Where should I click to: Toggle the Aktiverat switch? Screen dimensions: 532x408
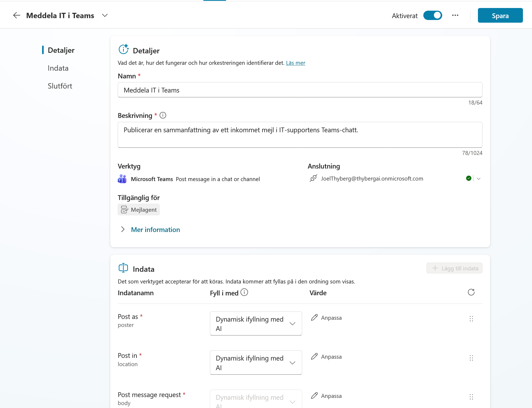tap(432, 15)
